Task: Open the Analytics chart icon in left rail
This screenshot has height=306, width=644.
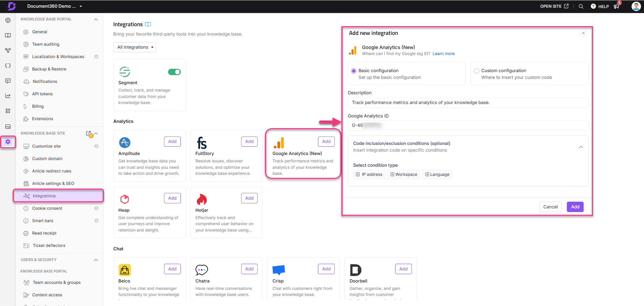Action: tap(8, 96)
